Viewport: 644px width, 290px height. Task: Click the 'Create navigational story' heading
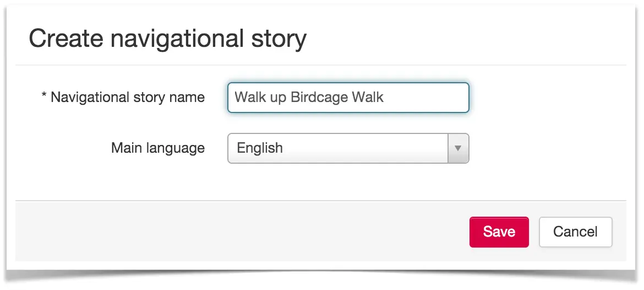[x=167, y=38]
